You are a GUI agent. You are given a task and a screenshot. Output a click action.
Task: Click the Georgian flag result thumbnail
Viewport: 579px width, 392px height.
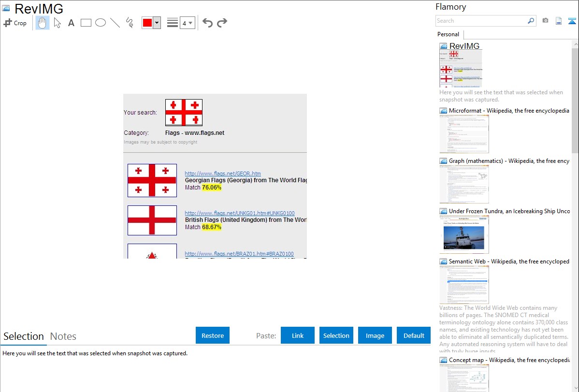[152, 180]
